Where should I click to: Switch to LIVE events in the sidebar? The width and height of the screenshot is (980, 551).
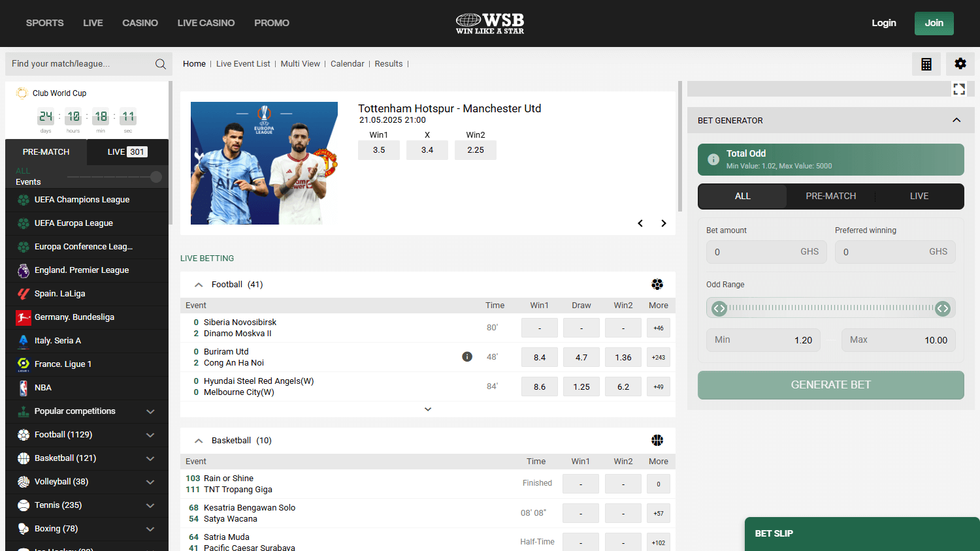point(126,151)
